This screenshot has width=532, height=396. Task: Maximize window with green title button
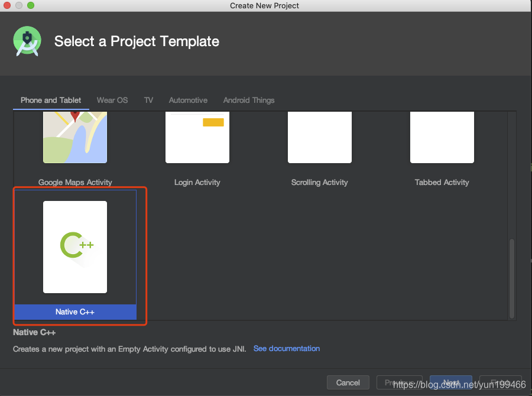pyautogui.click(x=31, y=5)
